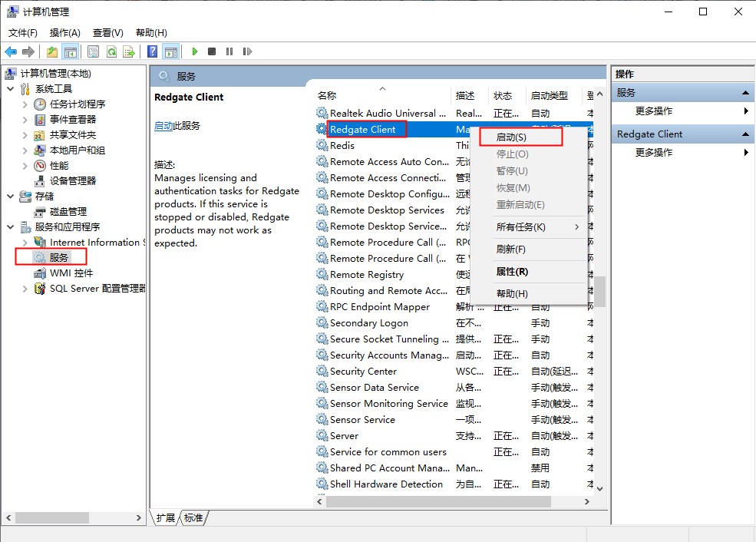Viewport: 756px width, 542px height.
Task: Open the 操作(A) menu
Action: [x=65, y=33]
